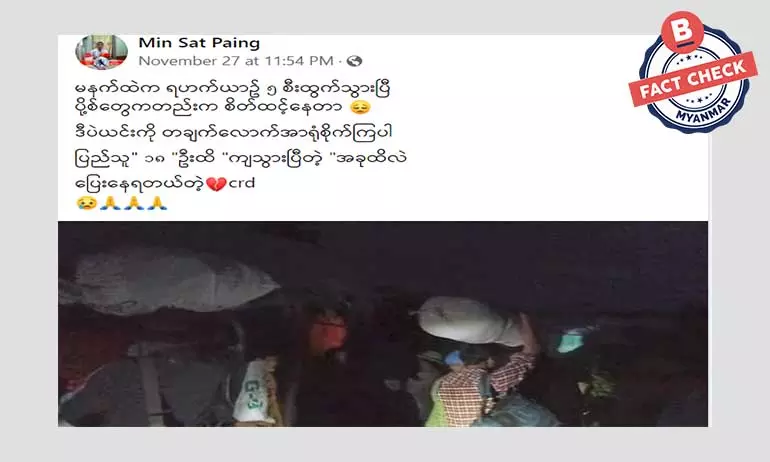Image resolution: width=770 pixels, height=462 pixels.
Task: Click the middle praying hands emoji
Action: [134, 203]
